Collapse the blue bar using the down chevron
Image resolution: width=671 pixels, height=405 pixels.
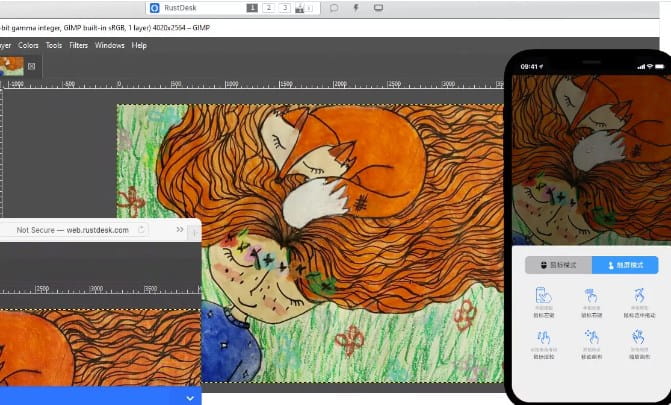[190, 399]
